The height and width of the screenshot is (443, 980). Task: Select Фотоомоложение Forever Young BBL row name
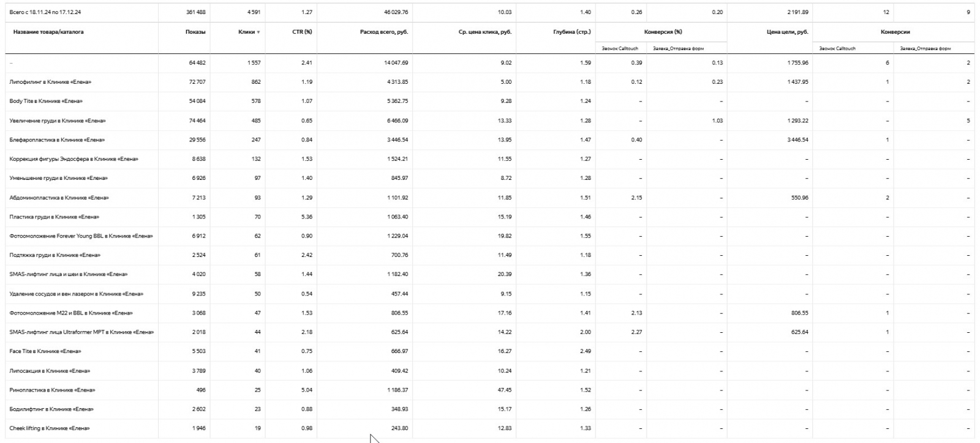81,236
